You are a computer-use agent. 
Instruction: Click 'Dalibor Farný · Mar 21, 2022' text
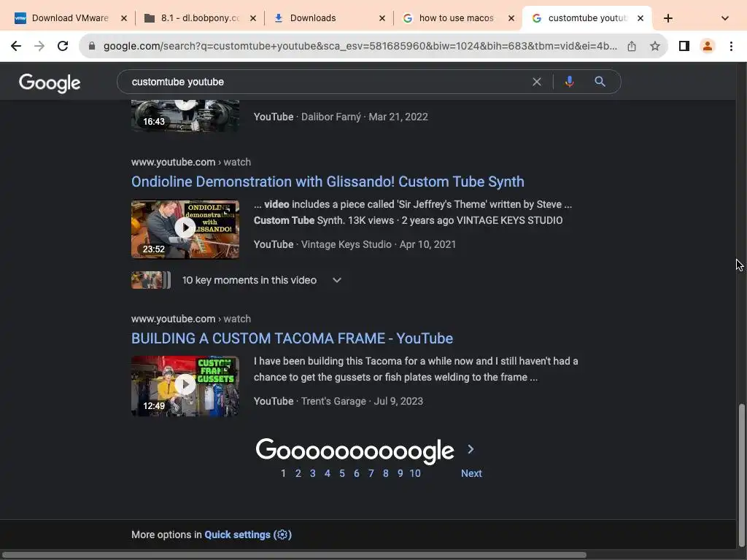365,117
